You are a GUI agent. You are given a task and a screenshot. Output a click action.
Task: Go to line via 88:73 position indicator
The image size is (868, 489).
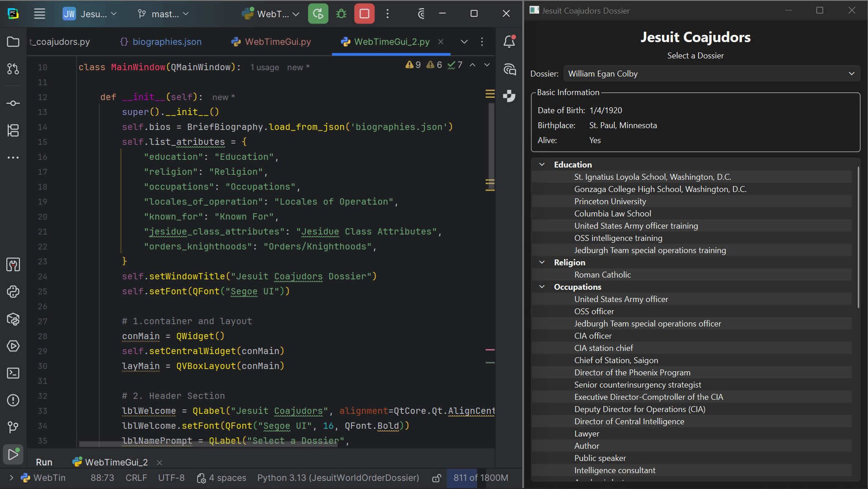pos(102,478)
